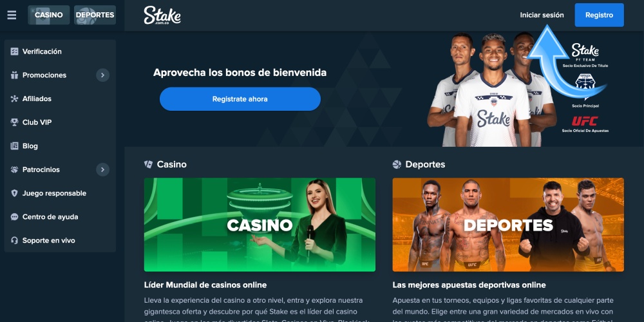Click the Promociones gift icon
The image size is (644, 322).
14,75
